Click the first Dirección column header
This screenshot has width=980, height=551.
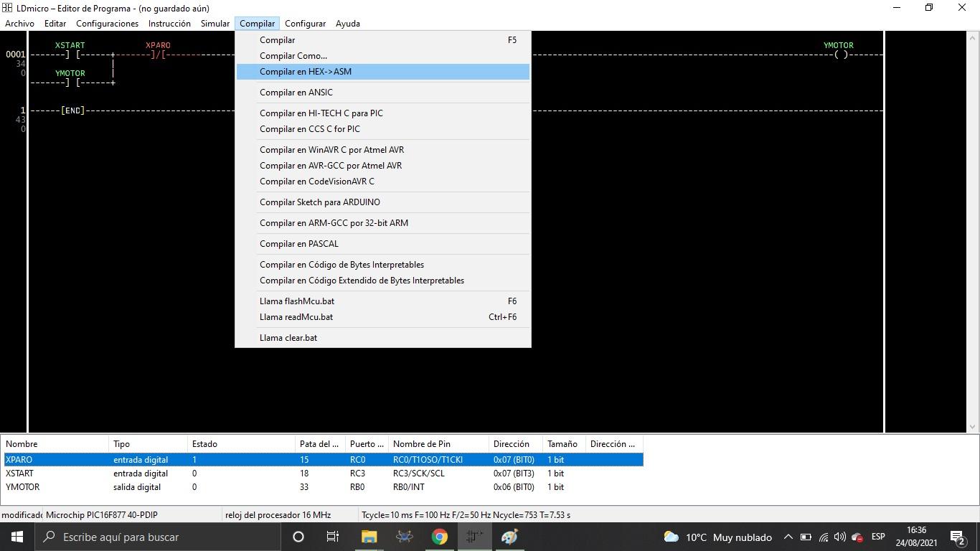point(517,444)
